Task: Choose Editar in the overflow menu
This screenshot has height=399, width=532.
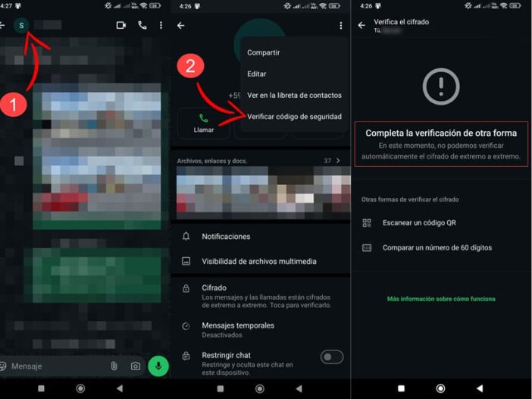Action: [x=256, y=74]
